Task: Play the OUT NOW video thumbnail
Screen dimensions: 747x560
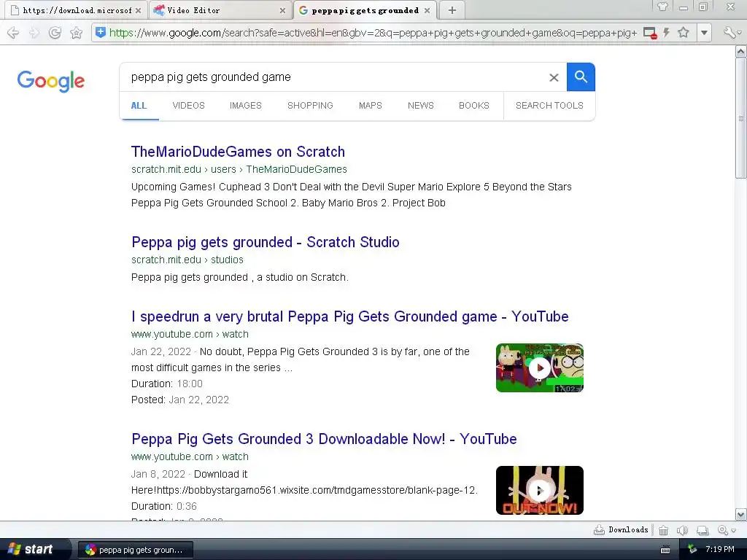Action: tap(540, 491)
